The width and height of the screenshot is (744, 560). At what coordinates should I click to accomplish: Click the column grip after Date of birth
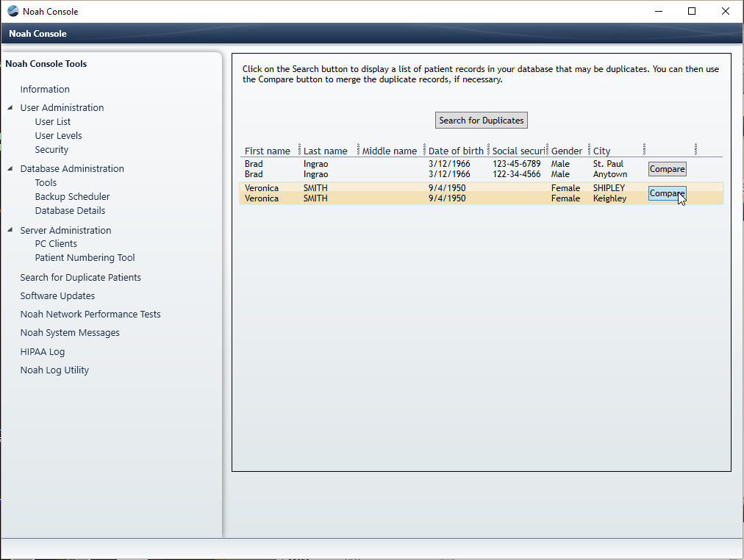[x=488, y=149]
